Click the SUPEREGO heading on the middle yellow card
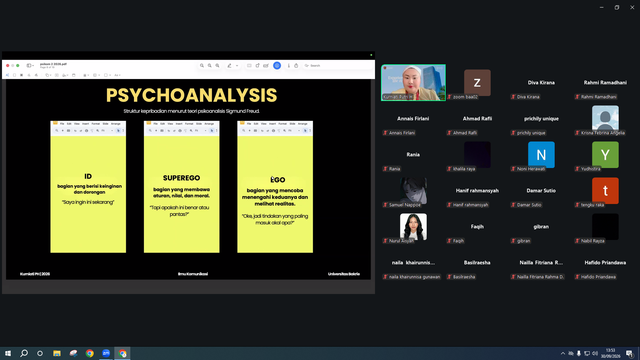The height and width of the screenshot is (360, 640). click(x=181, y=178)
